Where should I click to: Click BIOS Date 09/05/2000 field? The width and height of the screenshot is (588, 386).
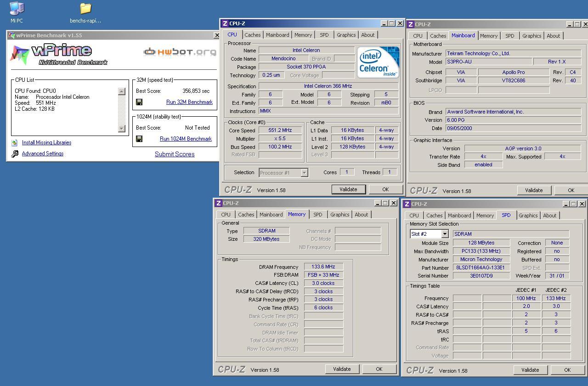[x=513, y=129]
